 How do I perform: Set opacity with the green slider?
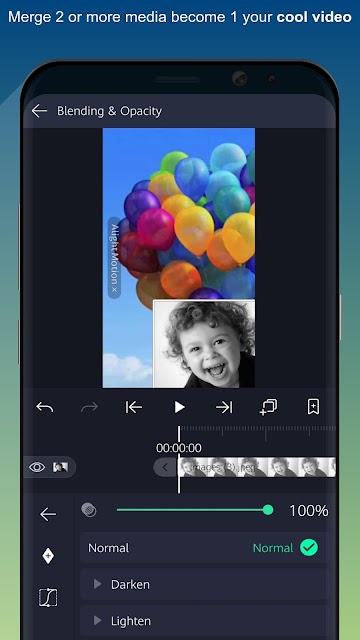click(x=195, y=510)
